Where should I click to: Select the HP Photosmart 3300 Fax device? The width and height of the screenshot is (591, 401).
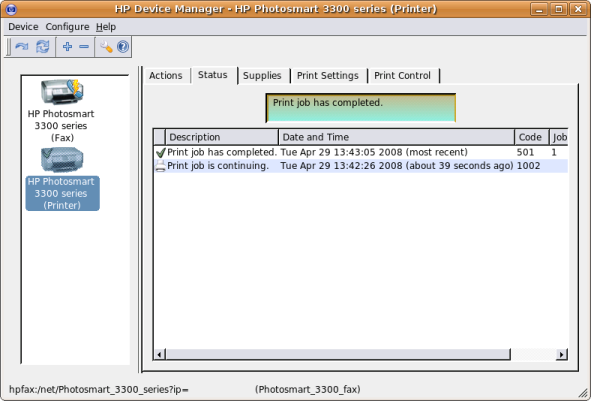click(61, 111)
